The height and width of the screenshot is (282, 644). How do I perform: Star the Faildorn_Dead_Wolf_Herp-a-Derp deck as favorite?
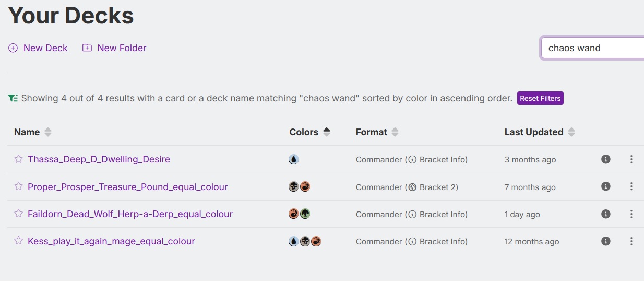point(18,214)
